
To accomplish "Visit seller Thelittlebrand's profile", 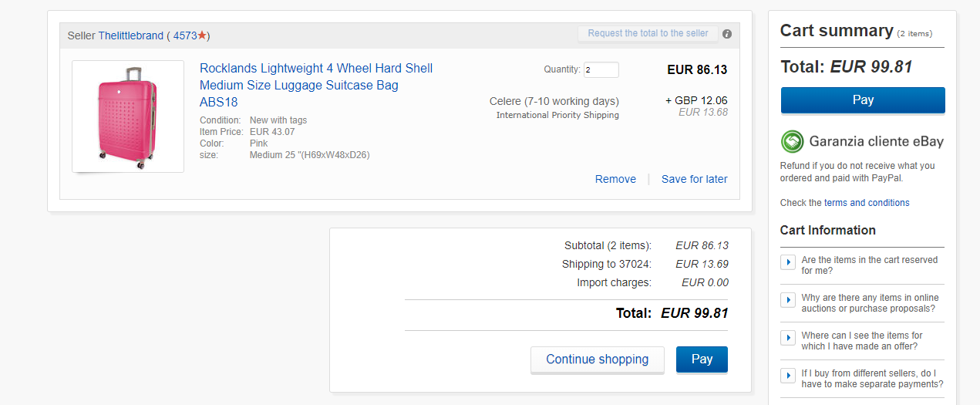I will [130, 35].
